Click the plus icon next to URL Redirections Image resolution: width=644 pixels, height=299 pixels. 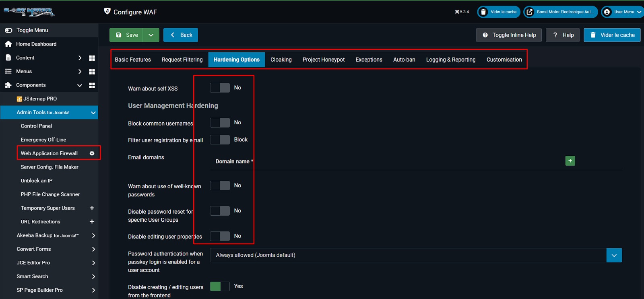click(x=92, y=222)
